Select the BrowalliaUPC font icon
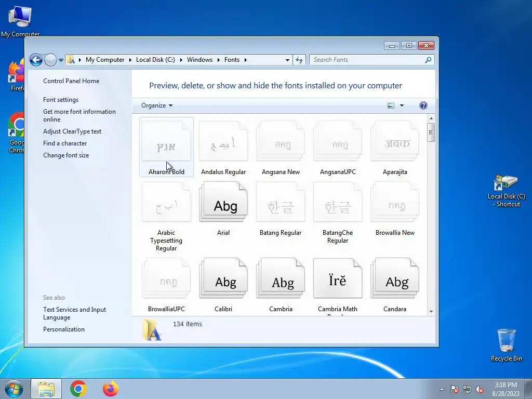The width and height of the screenshot is (532, 399). click(166, 278)
